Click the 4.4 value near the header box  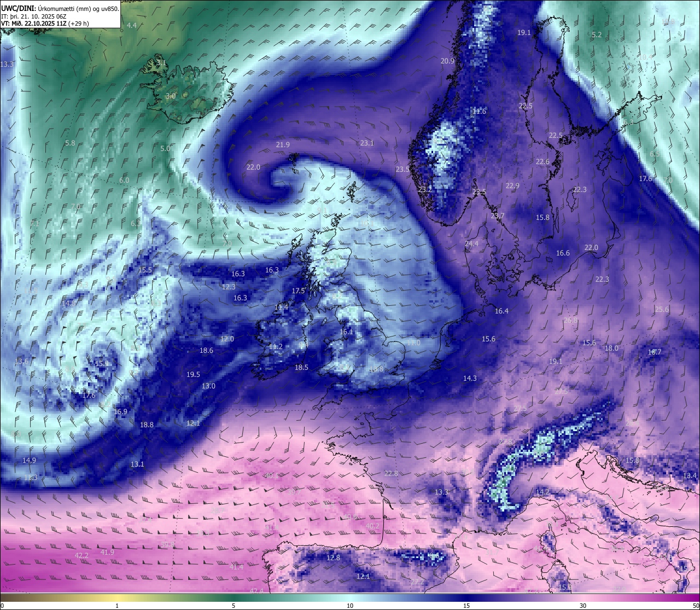(x=132, y=26)
